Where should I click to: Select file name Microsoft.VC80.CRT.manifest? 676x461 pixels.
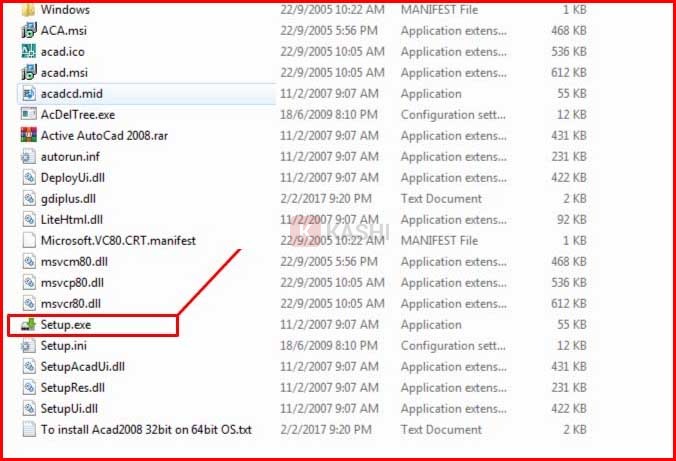pyautogui.click(x=118, y=241)
